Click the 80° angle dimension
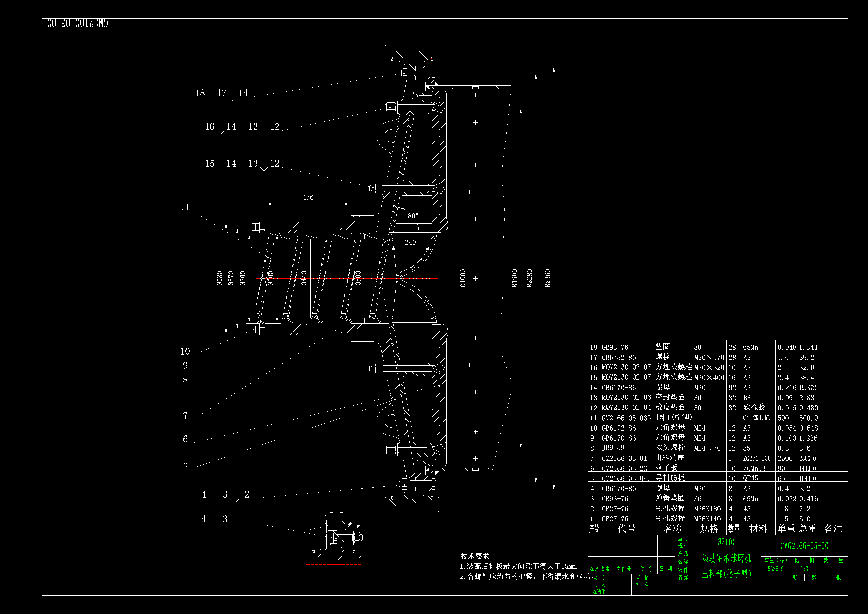Viewport: 868px width, 614px height. [x=413, y=216]
